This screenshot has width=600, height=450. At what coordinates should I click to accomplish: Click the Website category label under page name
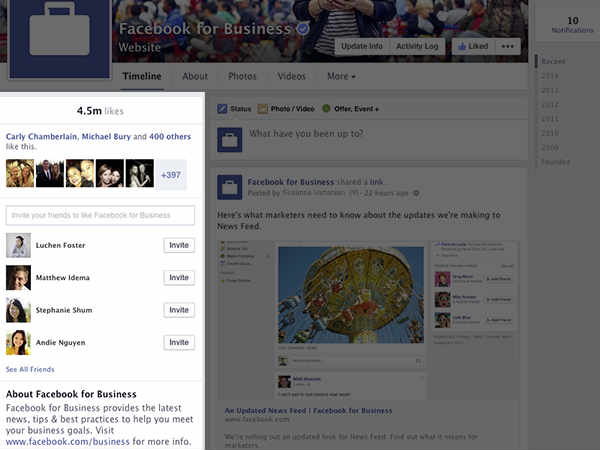click(139, 47)
